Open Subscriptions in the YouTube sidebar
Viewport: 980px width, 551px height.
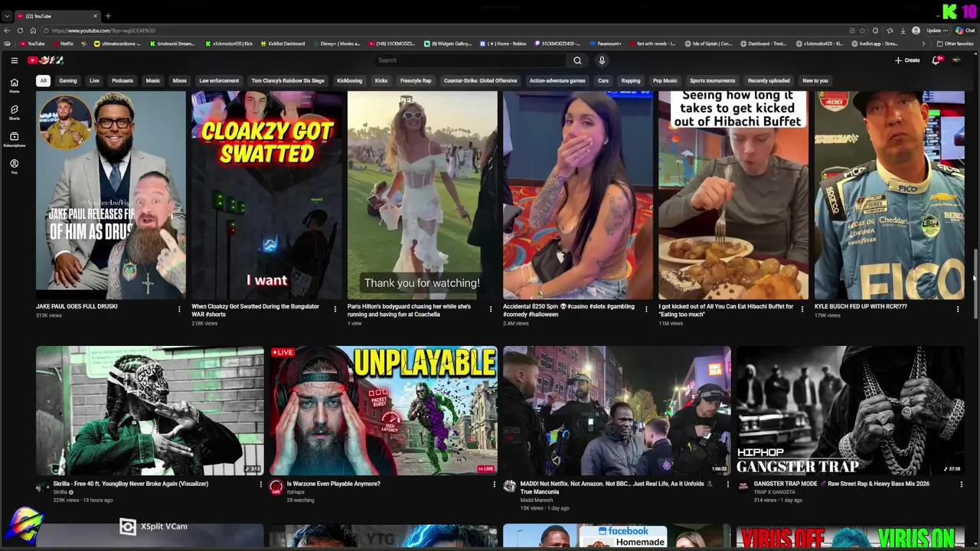pos(14,139)
